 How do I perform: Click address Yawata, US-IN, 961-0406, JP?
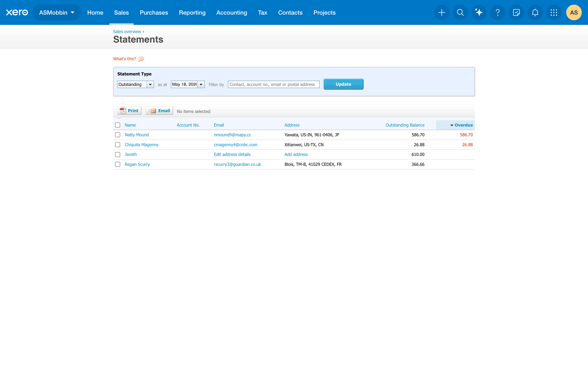click(312, 135)
